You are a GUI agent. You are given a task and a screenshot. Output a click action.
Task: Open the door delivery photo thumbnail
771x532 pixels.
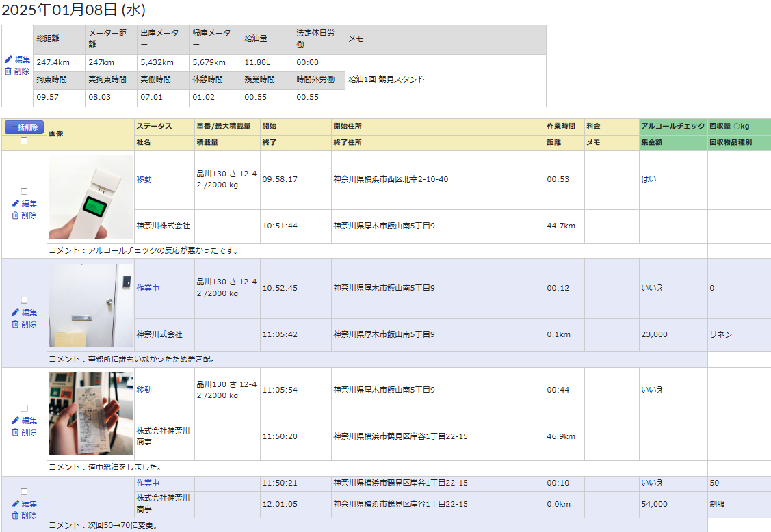(91, 306)
